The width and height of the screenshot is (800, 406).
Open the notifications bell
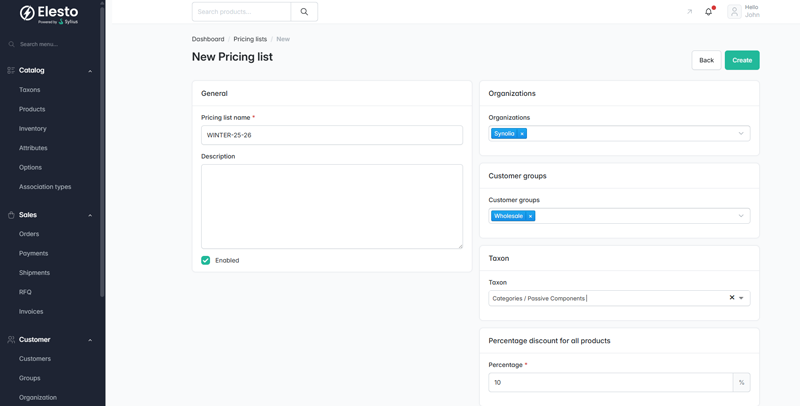[709, 12]
